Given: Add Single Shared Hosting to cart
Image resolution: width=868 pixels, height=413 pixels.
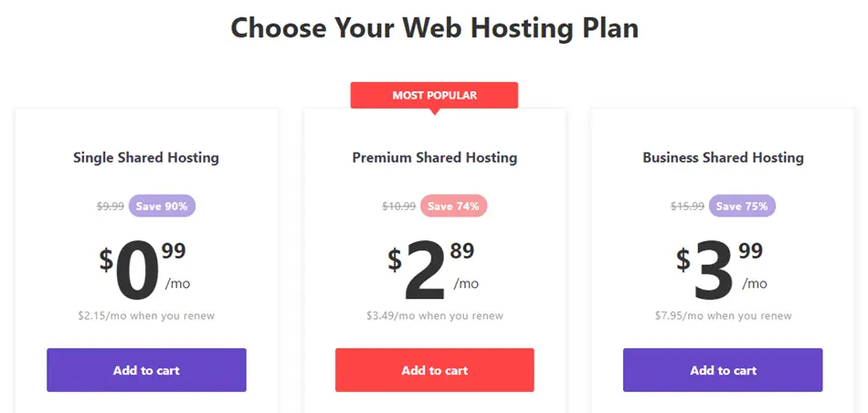Looking at the screenshot, I should coord(146,370).
